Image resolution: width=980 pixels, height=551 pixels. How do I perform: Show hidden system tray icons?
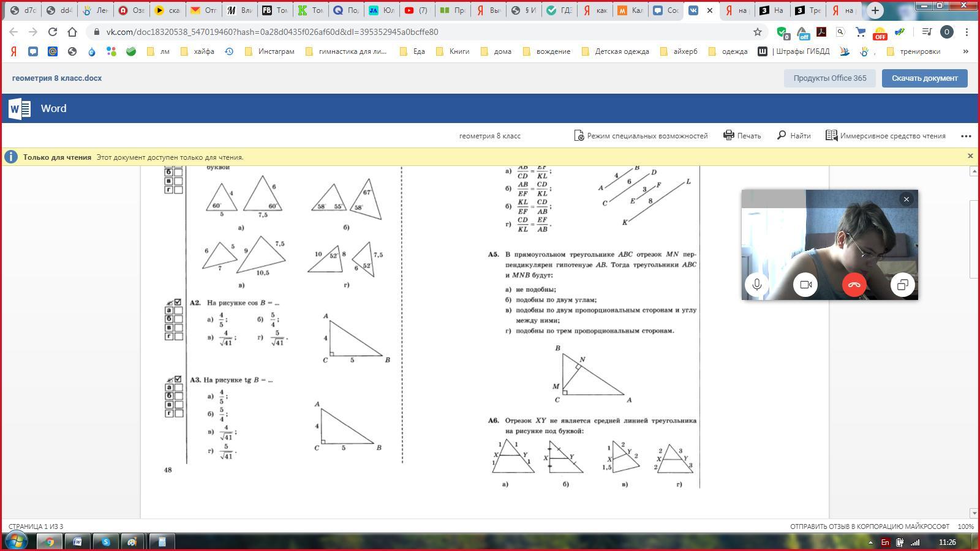coord(870,542)
